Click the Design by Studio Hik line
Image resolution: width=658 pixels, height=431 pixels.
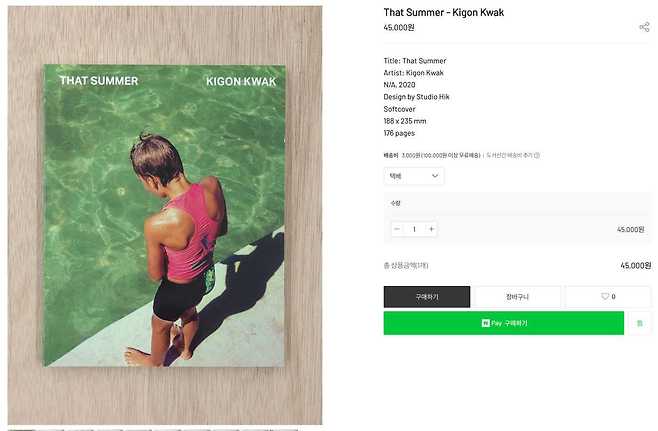point(416,97)
